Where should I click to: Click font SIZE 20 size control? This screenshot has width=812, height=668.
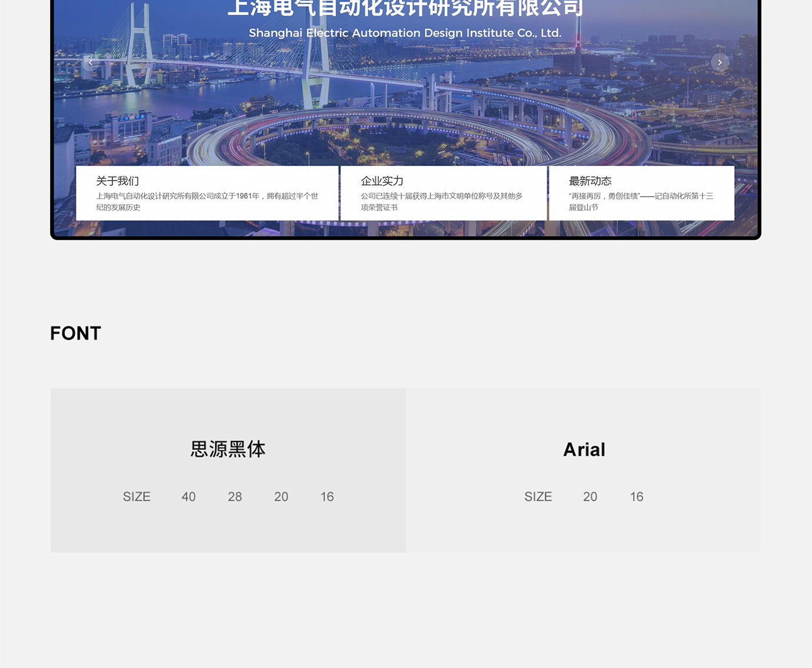coord(281,497)
